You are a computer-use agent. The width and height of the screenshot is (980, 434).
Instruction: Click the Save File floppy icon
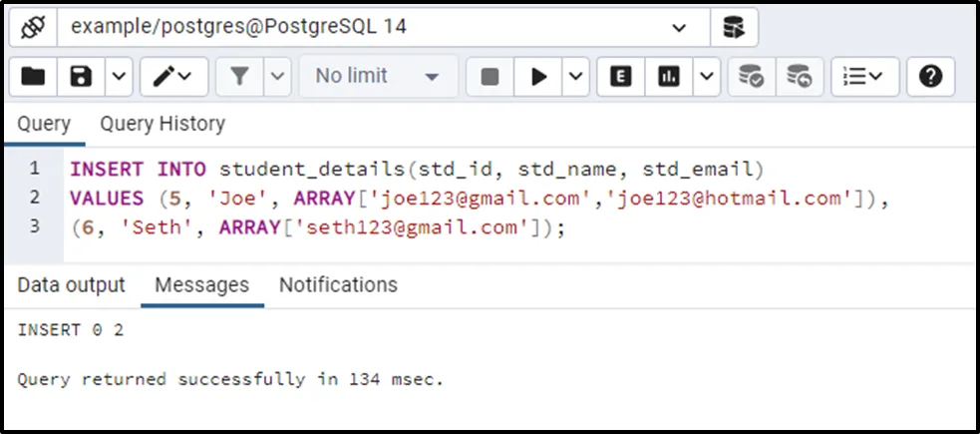(81, 77)
